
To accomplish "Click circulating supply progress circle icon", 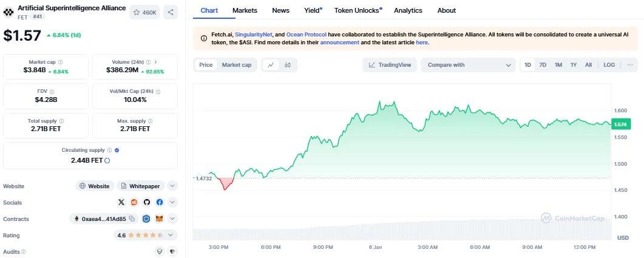I will coord(107,161).
